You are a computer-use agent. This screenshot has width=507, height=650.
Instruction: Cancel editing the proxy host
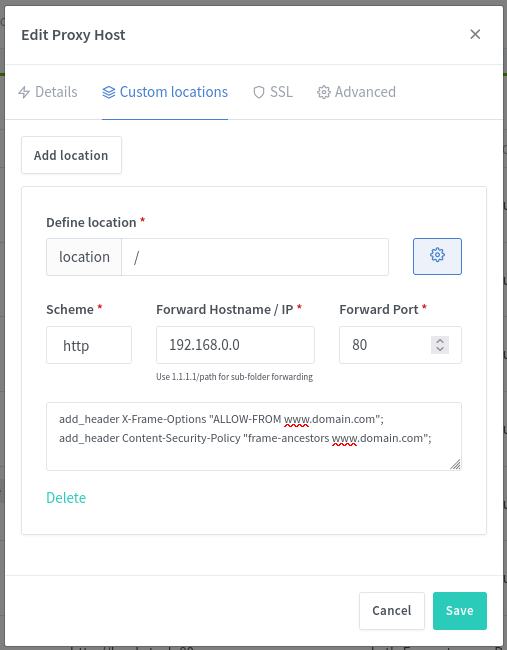(392, 611)
